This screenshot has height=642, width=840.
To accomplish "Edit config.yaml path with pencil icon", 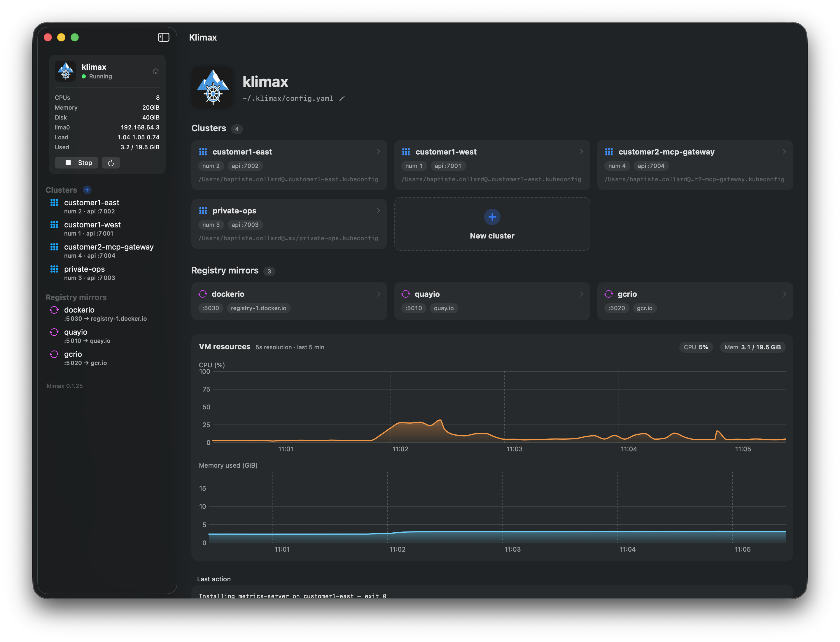I will click(x=342, y=99).
